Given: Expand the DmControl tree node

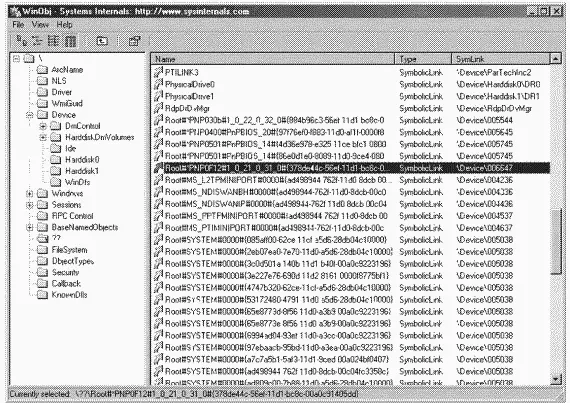Looking at the screenshot, I should point(43,126).
